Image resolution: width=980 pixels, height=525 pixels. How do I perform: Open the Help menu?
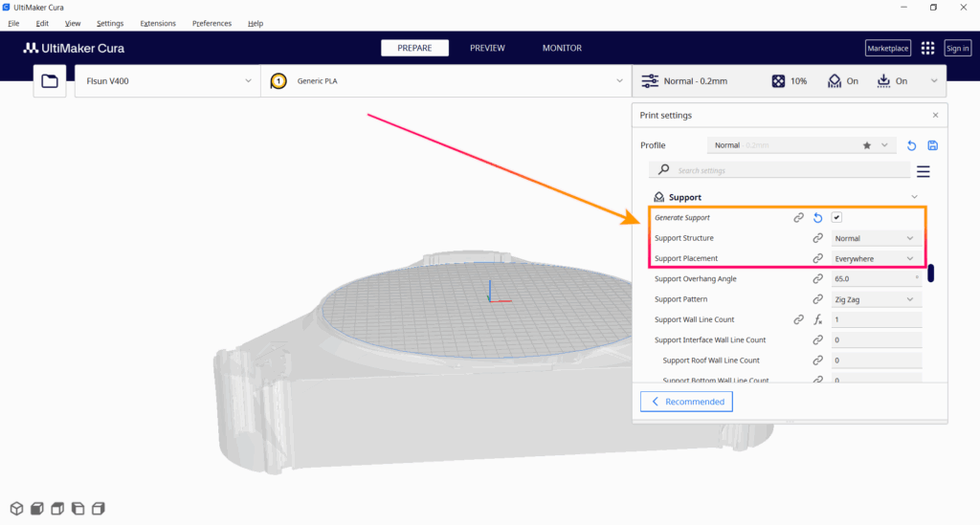(255, 23)
